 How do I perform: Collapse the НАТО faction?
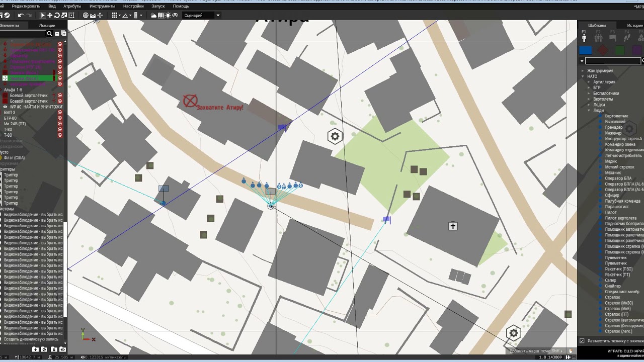pyautogui.click(x=583, y=76)
